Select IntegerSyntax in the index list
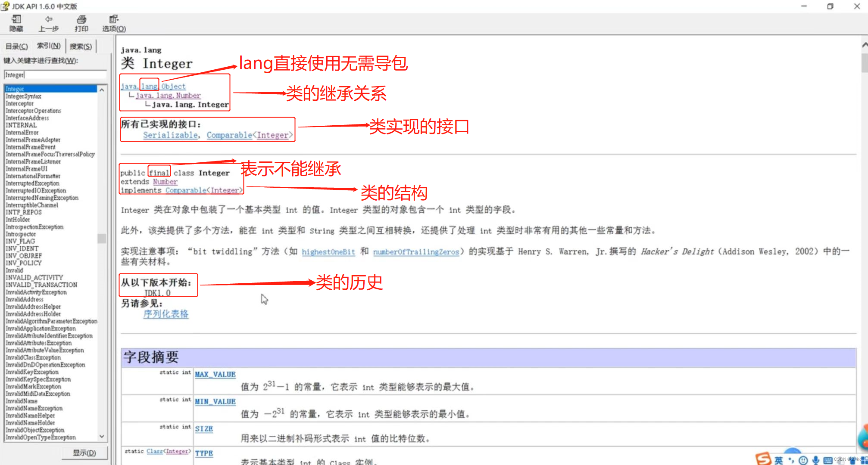The width and height of the screenshot is (868, 465). point(24,96)
